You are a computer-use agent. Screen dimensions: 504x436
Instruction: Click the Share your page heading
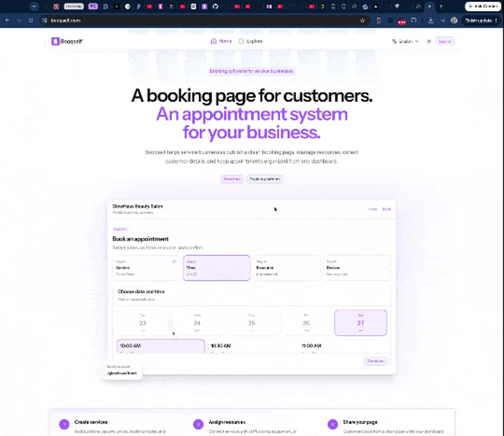360,422
